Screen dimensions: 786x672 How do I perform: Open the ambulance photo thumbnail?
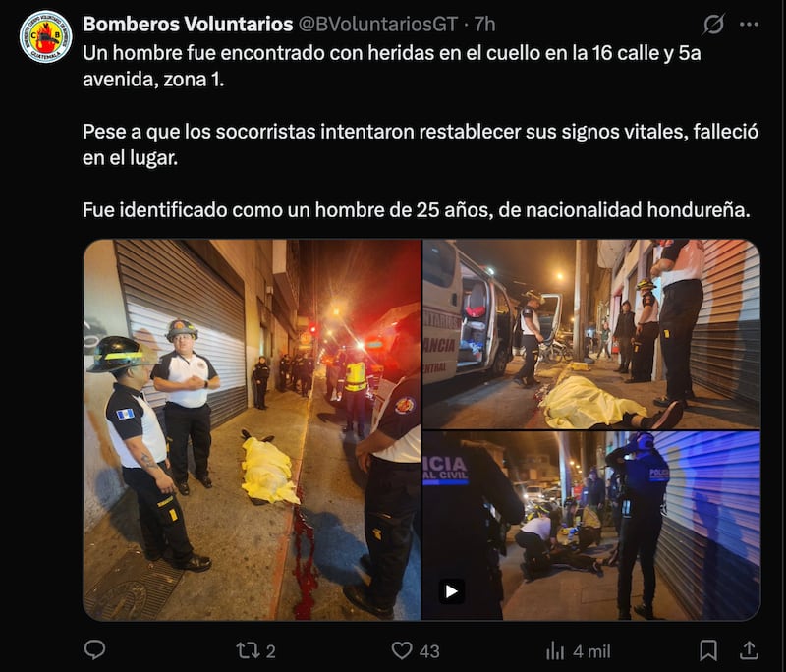591,334
